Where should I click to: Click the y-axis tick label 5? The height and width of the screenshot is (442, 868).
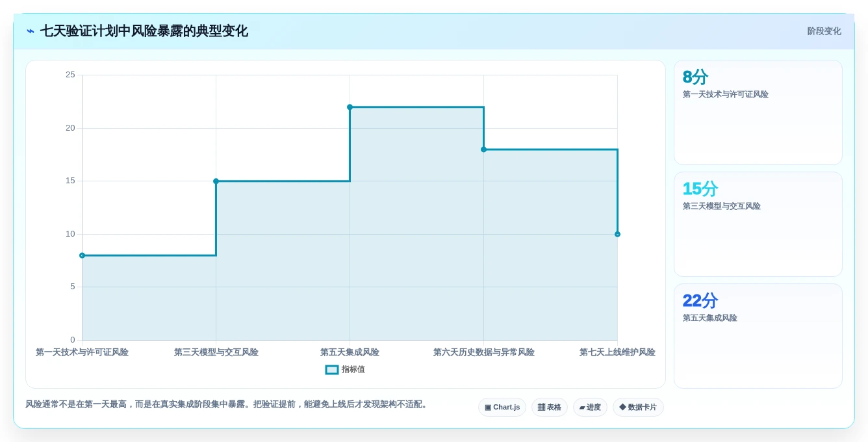click(73, 287)
